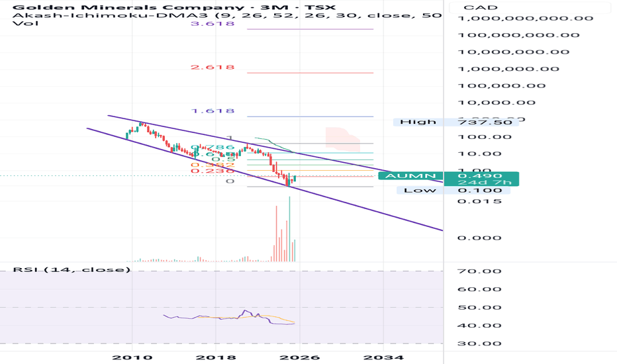Click the 0.490 current price badge
The height and width of the screenshot is (364, 617).
(x=481, y=176)
